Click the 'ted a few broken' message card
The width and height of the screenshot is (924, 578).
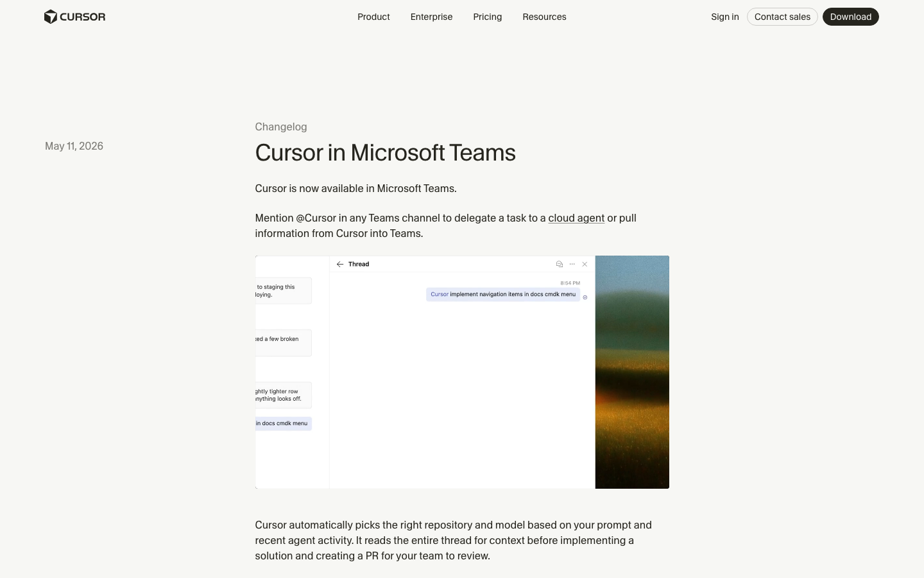coord(283,343)
